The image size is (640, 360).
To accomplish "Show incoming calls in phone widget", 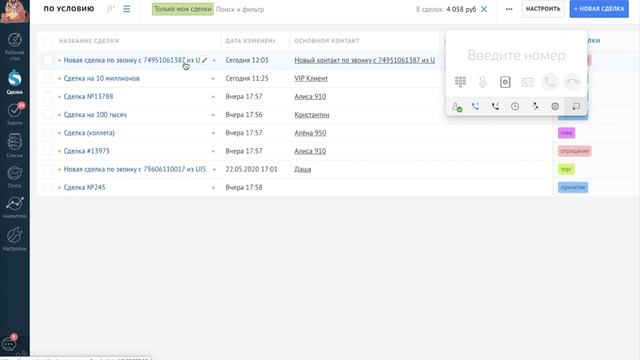I will [476, 107].
